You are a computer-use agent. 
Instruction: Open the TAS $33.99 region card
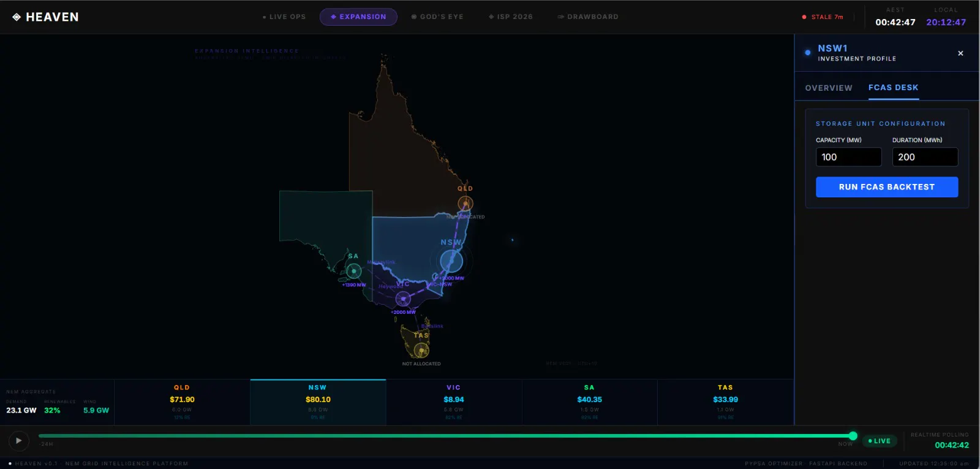coord(725,402)
